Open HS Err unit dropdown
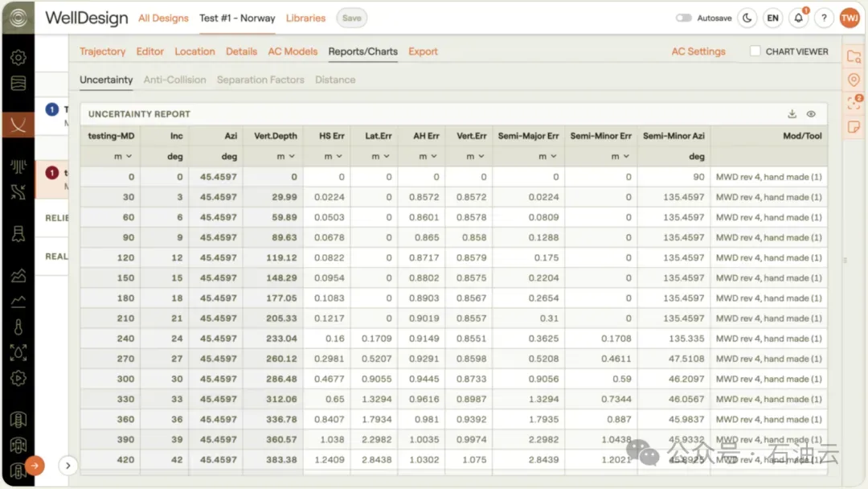The height and width of the screenshot is (489, 868). (334, 156)
